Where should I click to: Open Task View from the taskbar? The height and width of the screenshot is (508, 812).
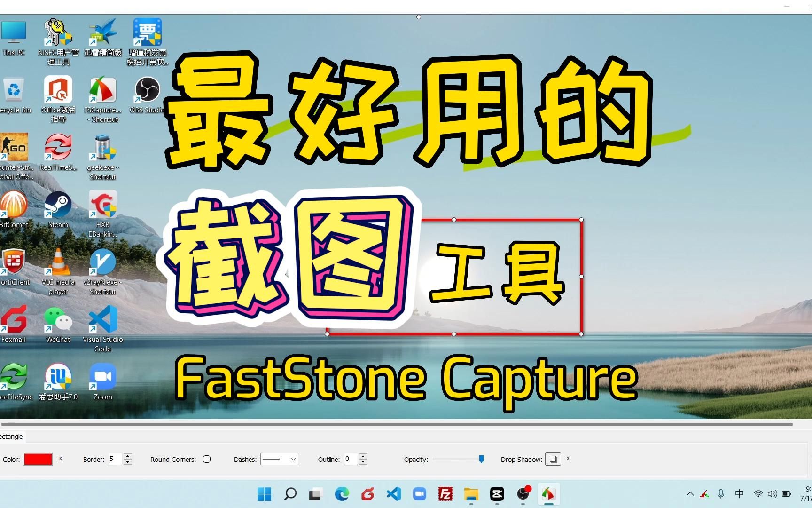tap(316, 494)
